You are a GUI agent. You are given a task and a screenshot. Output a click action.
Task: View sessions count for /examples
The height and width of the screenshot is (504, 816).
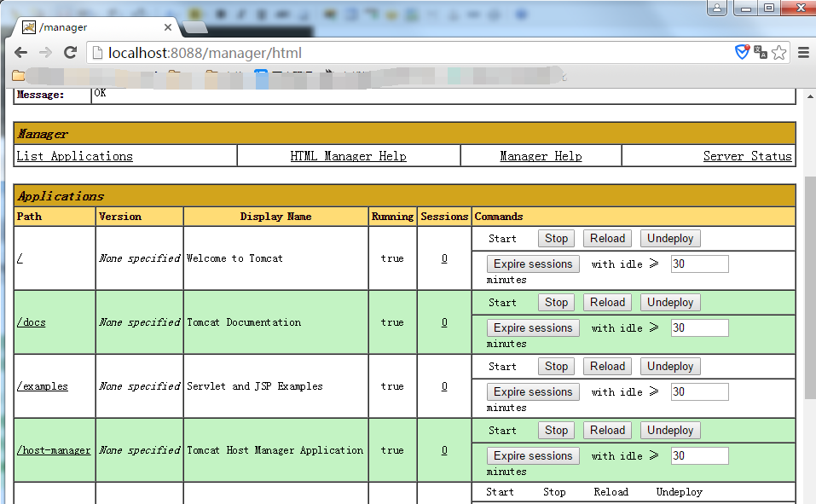click(444, 386)
